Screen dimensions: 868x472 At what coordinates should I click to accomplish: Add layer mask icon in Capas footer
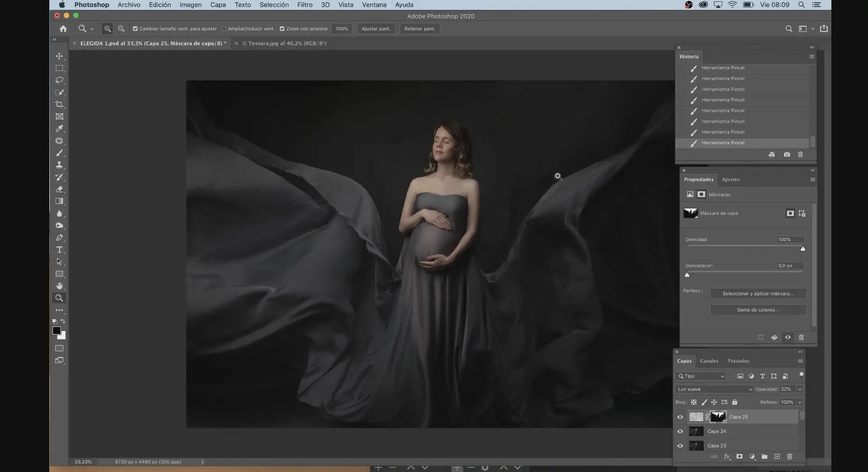[740, 457]
